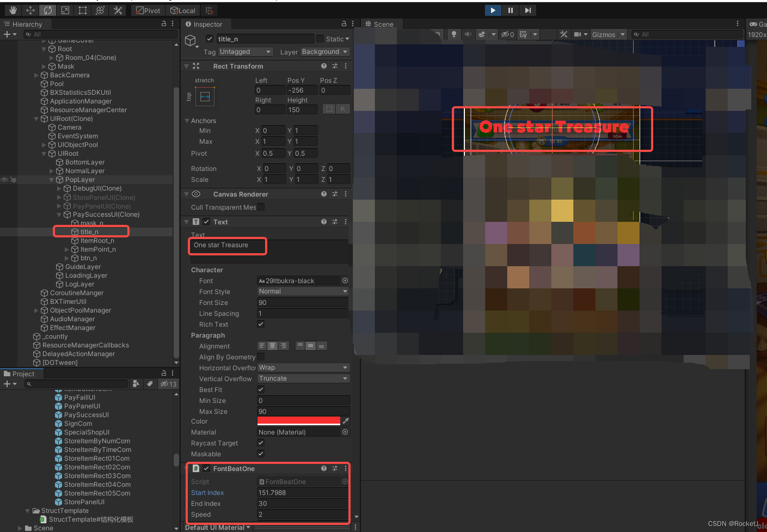Open the Gizmos dropdown
The height and width of the screenshot is (532, 767).
(609, 34)
